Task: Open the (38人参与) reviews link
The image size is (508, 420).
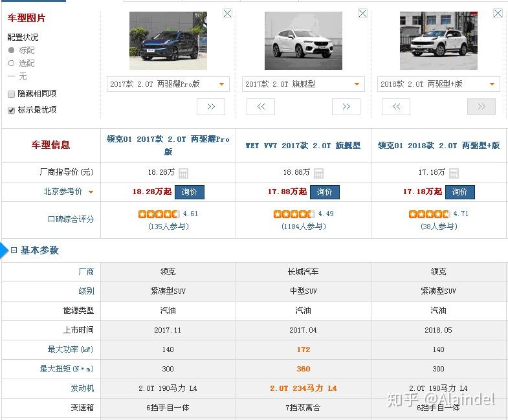Action: [439, 227]
